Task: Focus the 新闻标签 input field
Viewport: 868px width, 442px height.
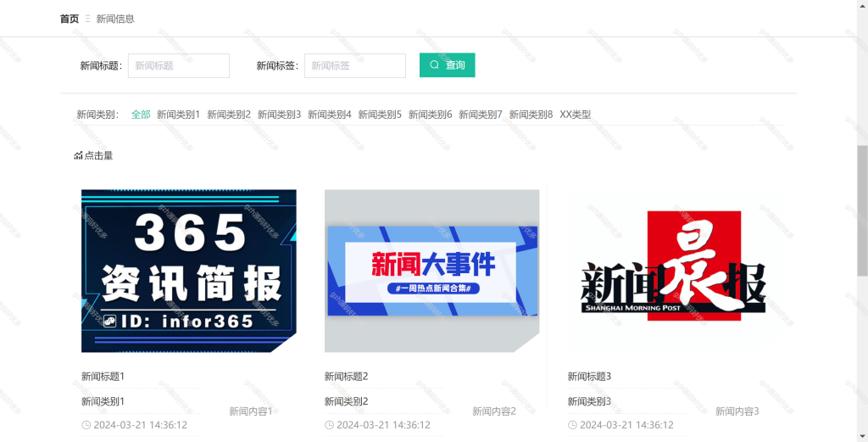Action: (x=355, y=65)
